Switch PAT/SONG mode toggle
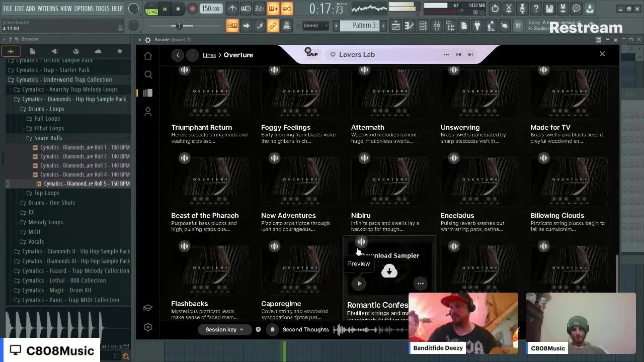644x362 pixels. (151, 9)
